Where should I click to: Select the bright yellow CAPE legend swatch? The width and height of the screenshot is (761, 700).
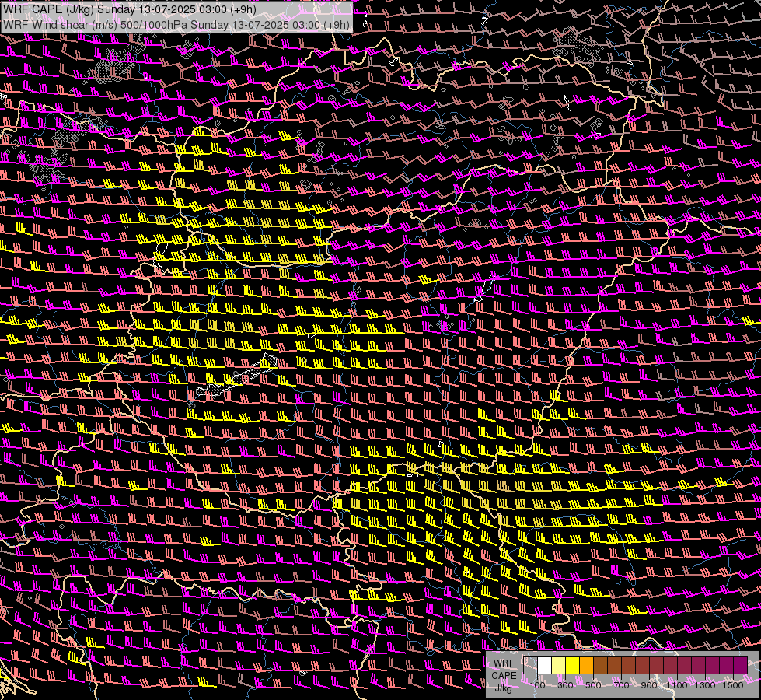point(573,666)
